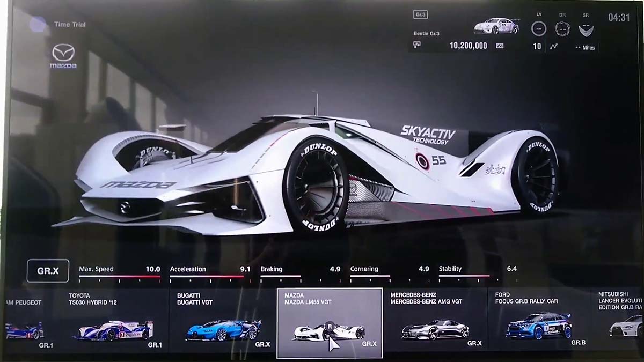
Task: Click the DR driver rating icon
Action: 562,28
